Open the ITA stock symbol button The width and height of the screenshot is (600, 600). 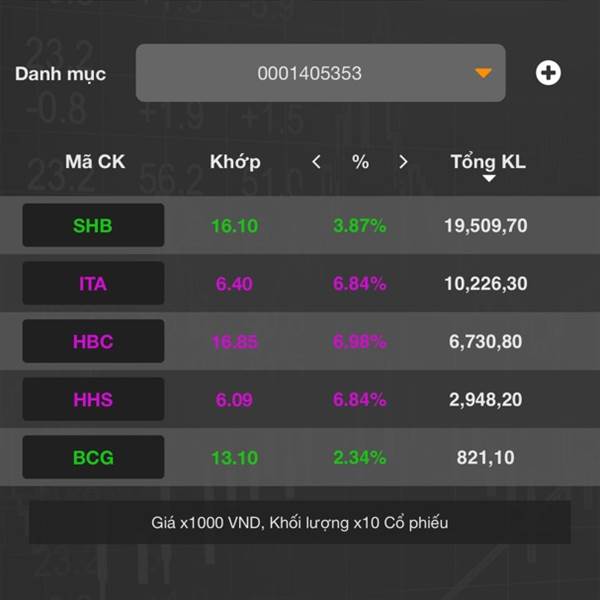click(93, 283)
